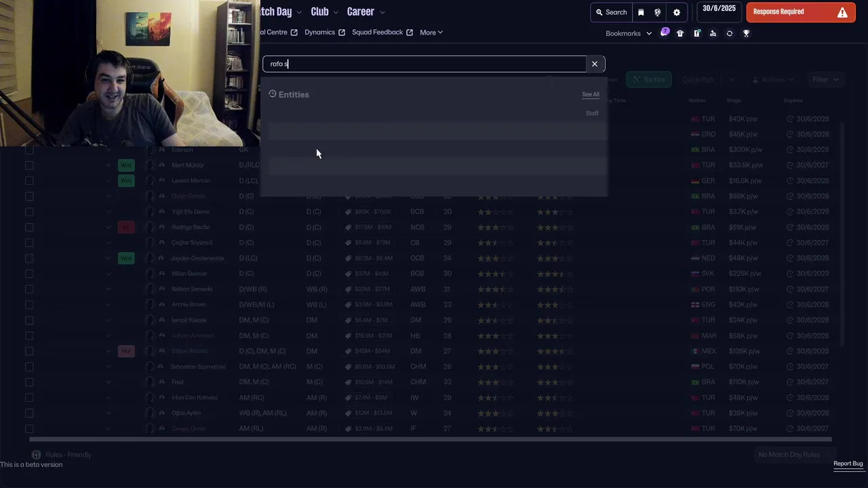Click contract clock icon beside $300K p/w wage
Viewport: 868px width, 488px height.
pyautogui.click(x=790, y=150)
